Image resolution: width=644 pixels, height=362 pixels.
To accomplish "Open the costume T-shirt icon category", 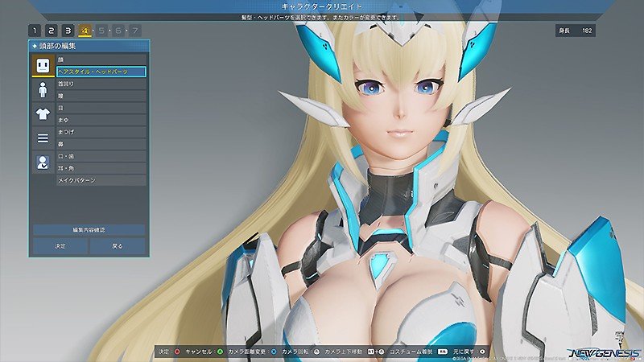I will tap(43, 113).
